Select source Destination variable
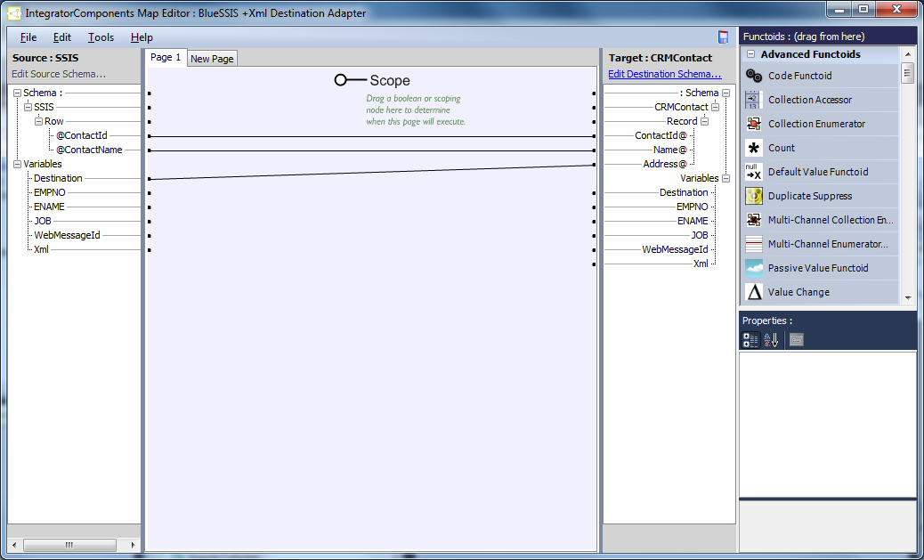 58,179
